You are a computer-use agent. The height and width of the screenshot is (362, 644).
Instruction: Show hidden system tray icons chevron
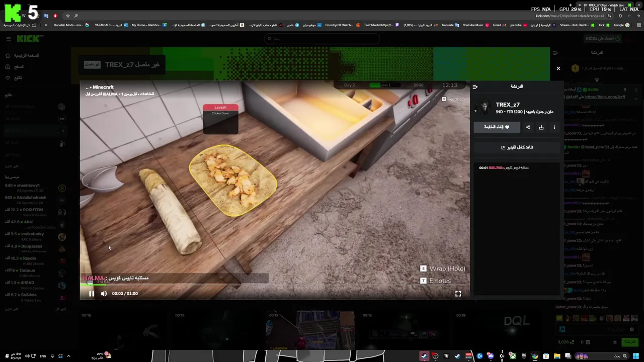tap(68, 356)
